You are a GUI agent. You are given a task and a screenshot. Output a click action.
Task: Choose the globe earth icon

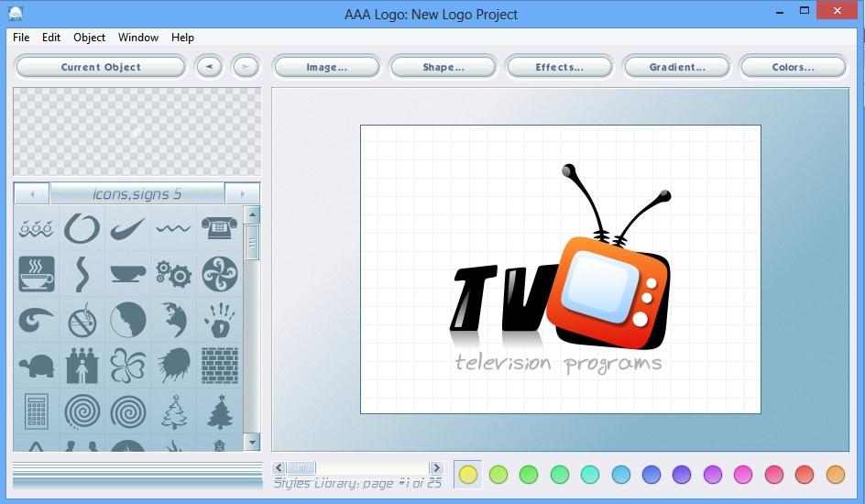[x=173, y=320]
